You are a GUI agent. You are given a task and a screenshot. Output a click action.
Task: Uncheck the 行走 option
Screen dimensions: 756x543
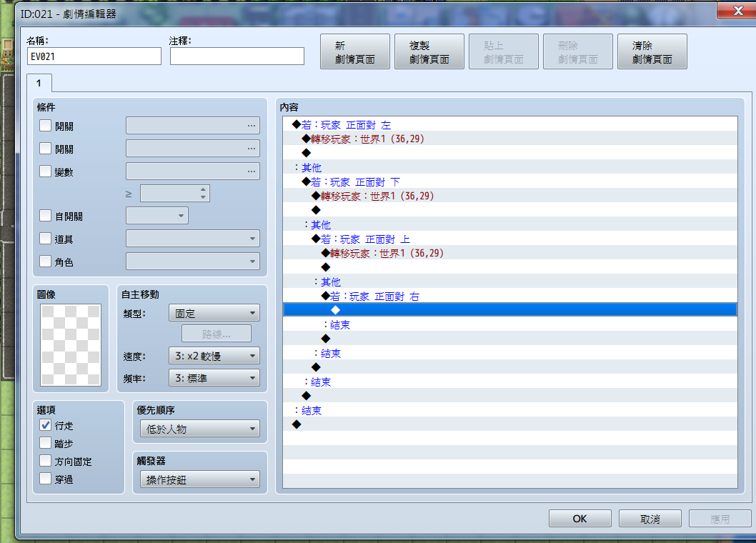[45, 425]
